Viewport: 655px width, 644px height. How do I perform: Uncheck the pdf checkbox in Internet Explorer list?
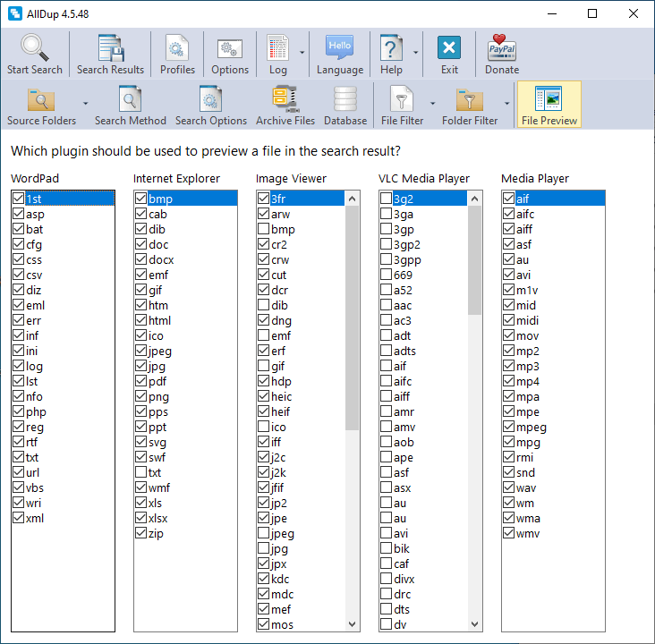pos(140,381)
